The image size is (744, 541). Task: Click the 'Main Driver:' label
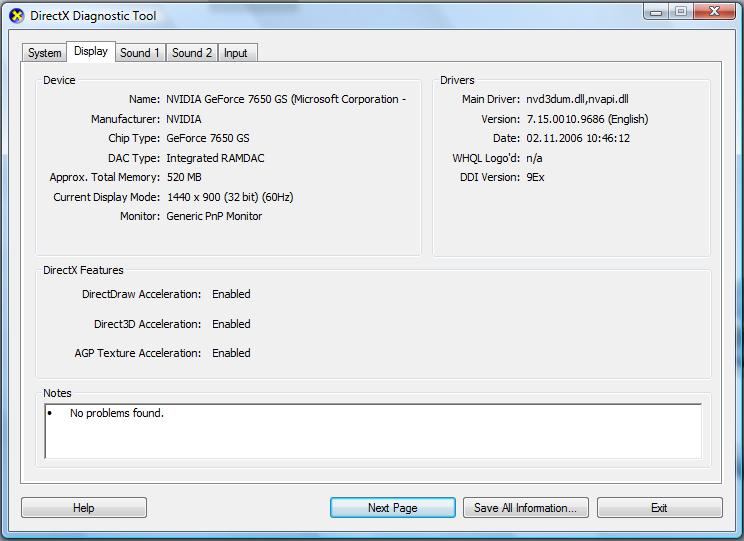pos(491,99)
